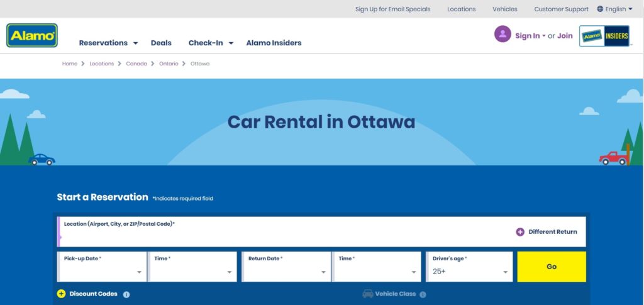Open the pick-up Time dropdown
The width and height of the screenshot is (644, 305).
coord(192,267)
